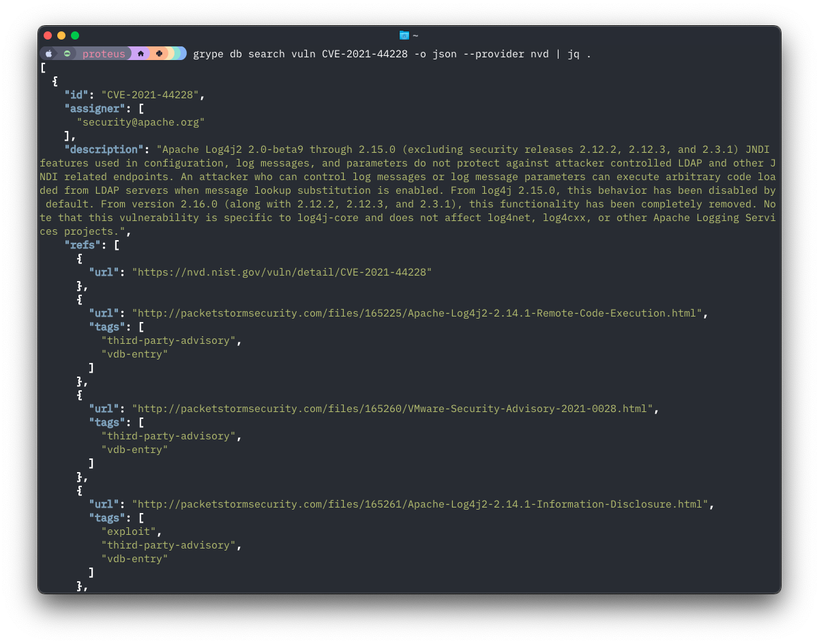Click the '~' window title

(x=415, y=35)
